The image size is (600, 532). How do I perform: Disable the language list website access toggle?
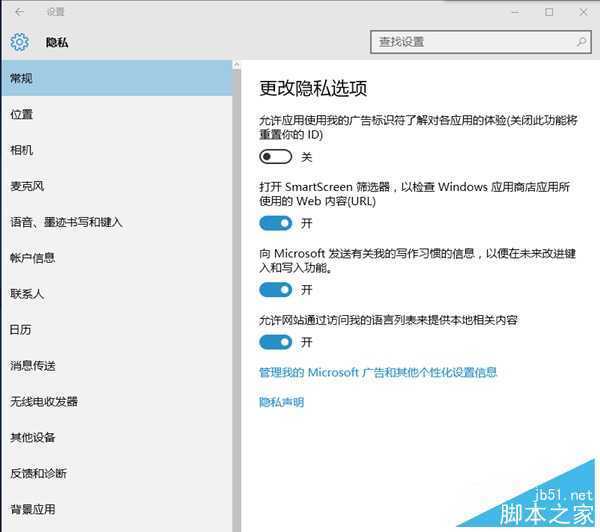coord(276,342)
